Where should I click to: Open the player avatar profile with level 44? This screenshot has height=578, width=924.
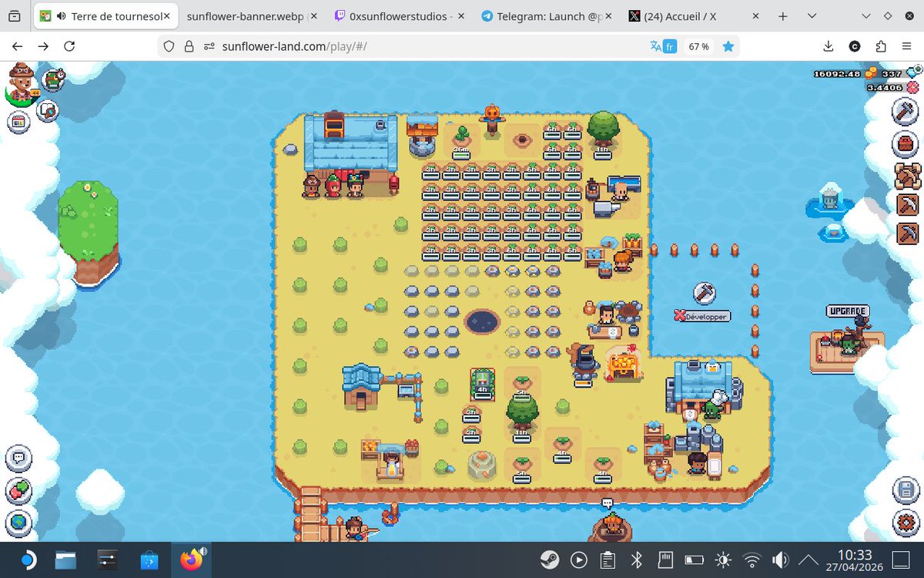(20, 85)
